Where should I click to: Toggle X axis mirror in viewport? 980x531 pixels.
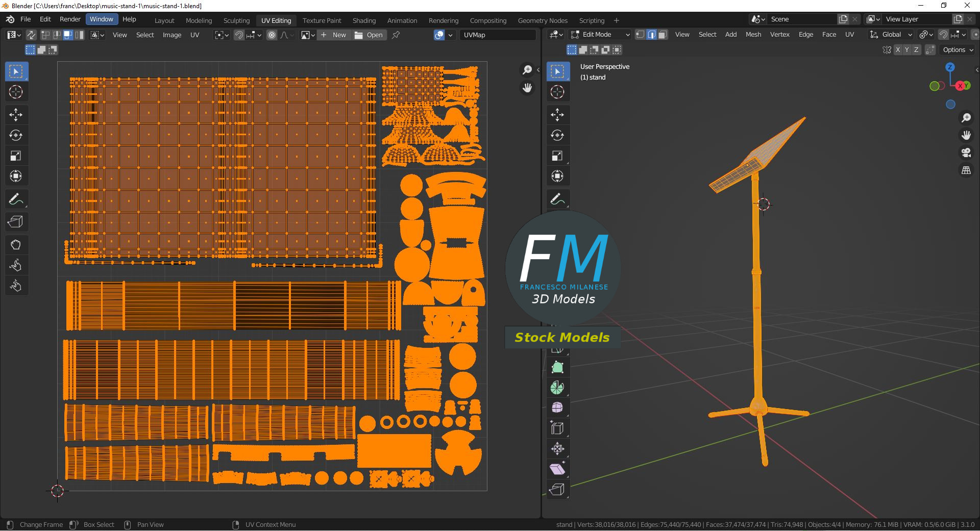click(897, 49)
